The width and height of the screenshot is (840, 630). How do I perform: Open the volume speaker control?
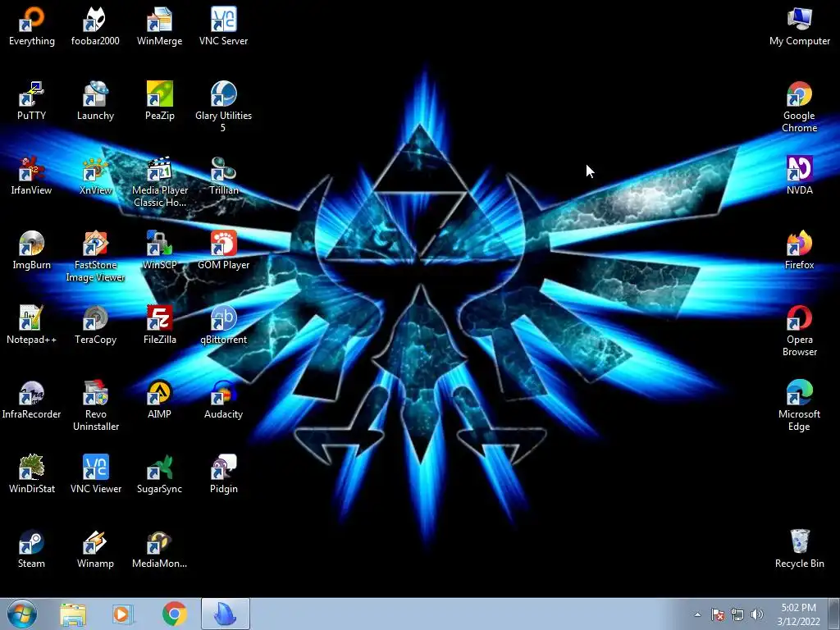point(756,614)
